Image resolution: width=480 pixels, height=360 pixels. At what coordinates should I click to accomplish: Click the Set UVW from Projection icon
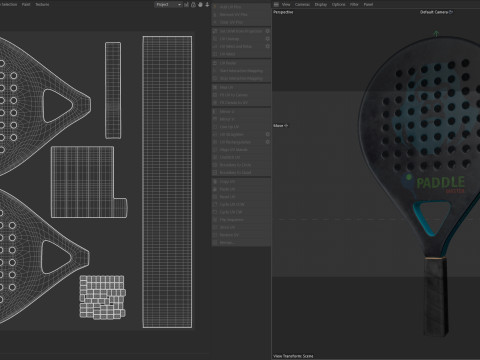(x=215, y=31)
